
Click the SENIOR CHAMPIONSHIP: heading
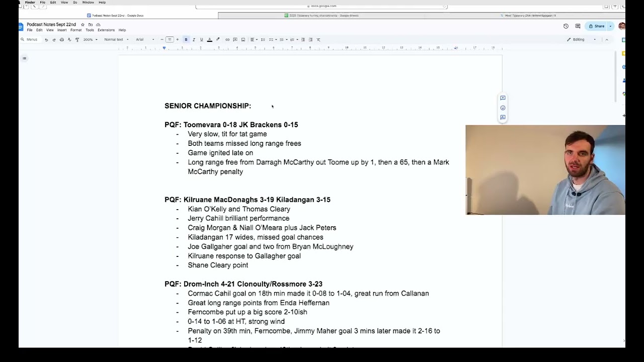coord(208,106)
